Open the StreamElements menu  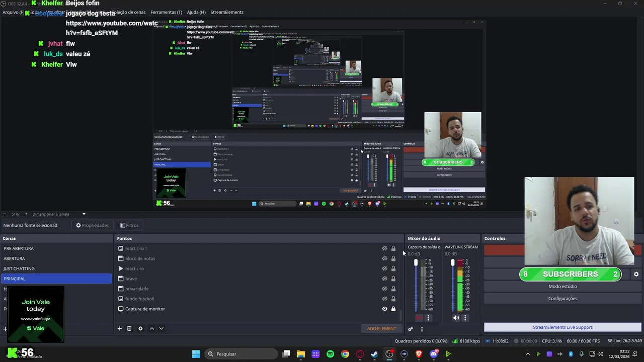click(x=227, y=12)
